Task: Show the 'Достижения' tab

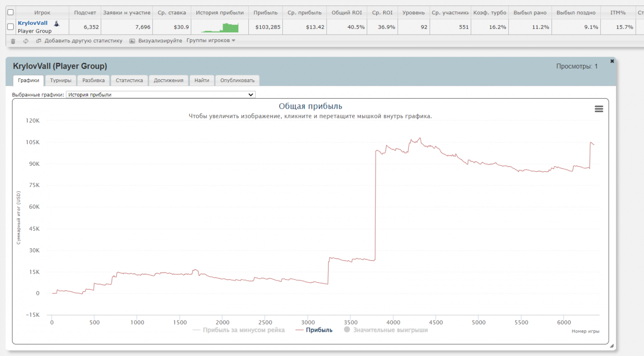Action: (x=168, y=80)
